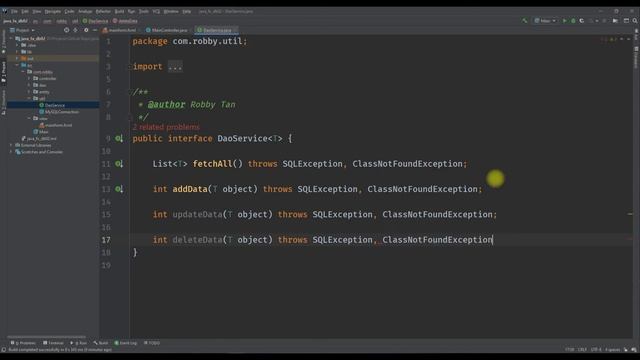640x360 pixels.
Task: Open the Build menu
Action: point(119,11)
